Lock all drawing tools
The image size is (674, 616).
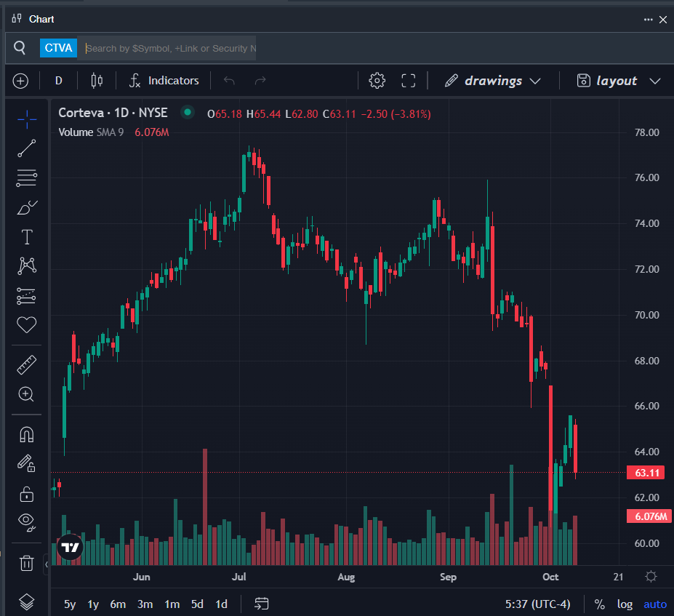(27, 495)
